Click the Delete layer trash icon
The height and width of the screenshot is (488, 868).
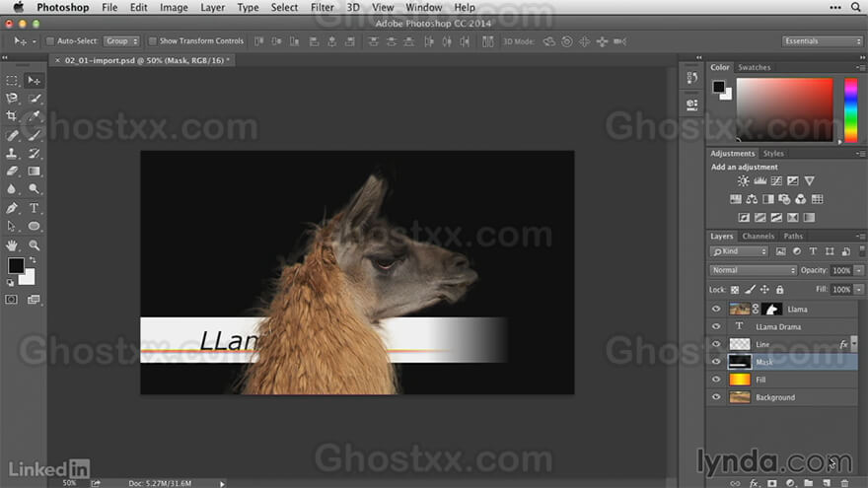pos(844,483)
